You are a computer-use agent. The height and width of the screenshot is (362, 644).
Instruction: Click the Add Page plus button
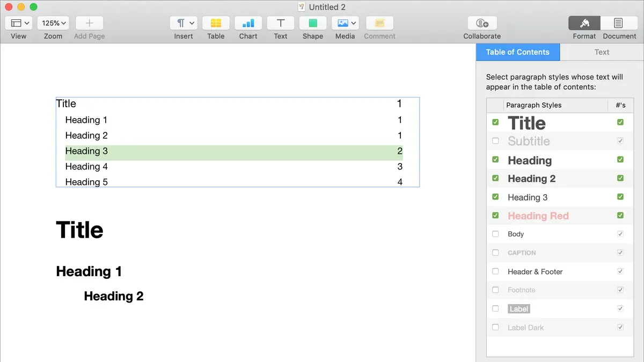coord(89,23)
